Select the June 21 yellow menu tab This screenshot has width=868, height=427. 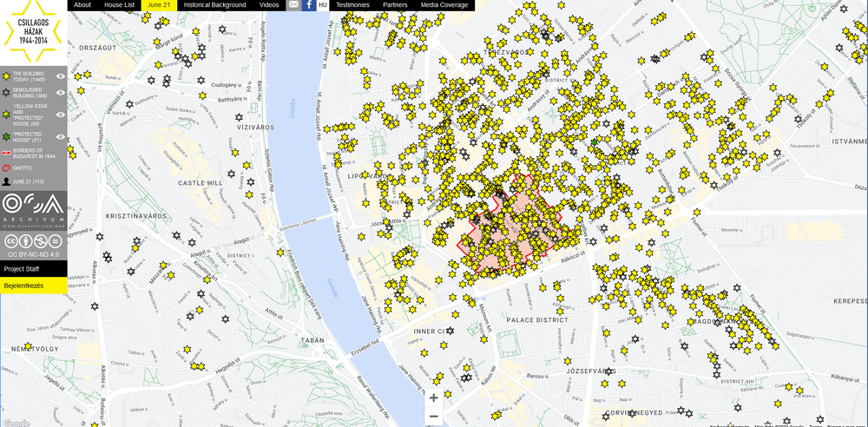(158, 5)
